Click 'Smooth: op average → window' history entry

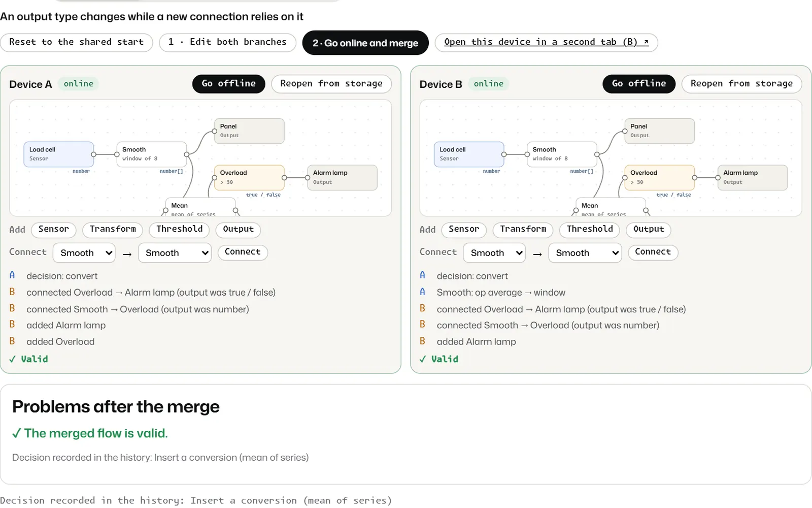point(500,293)
